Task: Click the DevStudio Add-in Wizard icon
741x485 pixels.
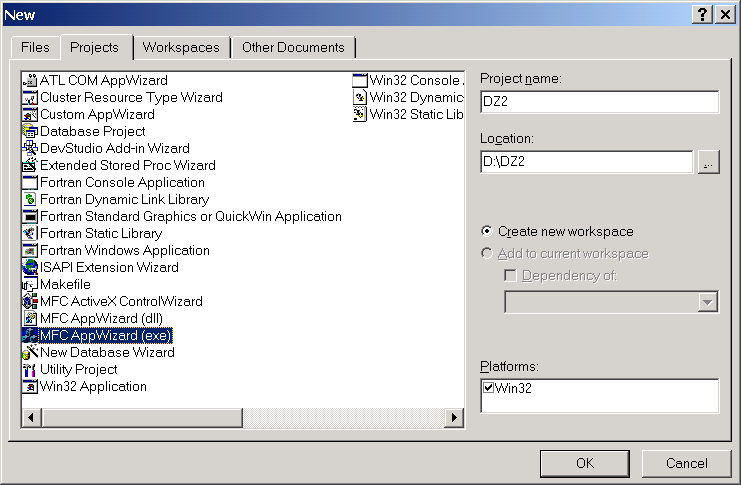Action: click(x=30, y=148)
